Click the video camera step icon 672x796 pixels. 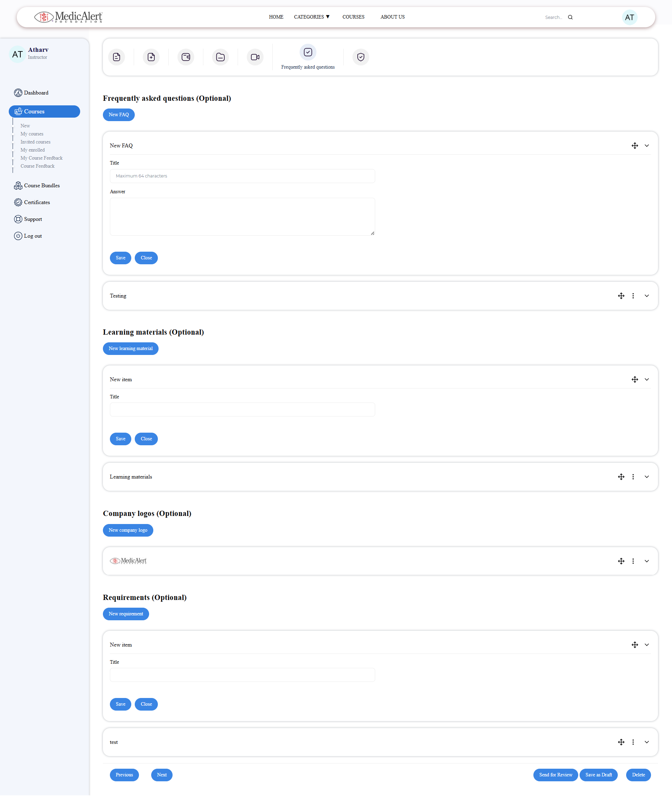coord(255,57)
